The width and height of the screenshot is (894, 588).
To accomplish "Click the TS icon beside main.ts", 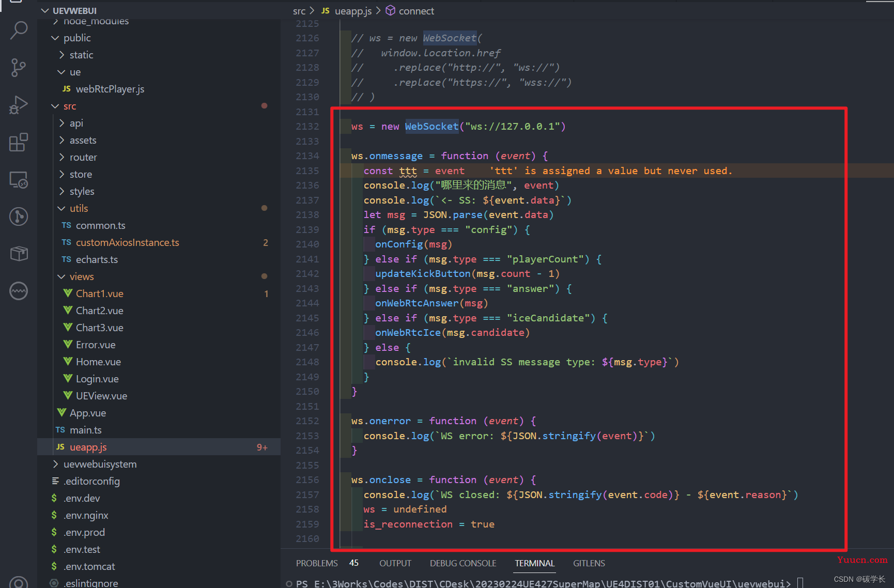I will [60, 430].
